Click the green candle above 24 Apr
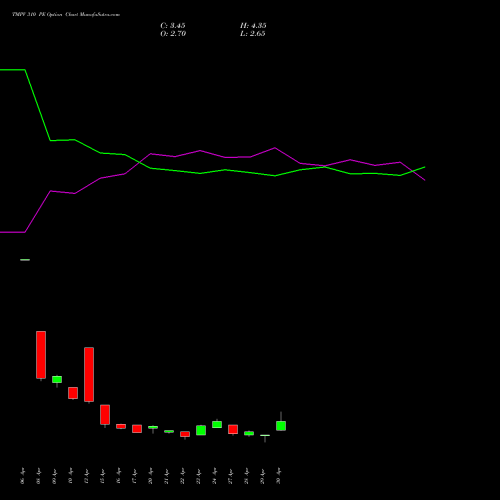The width and height of the screenshot is (500, 500). (217, 424)
